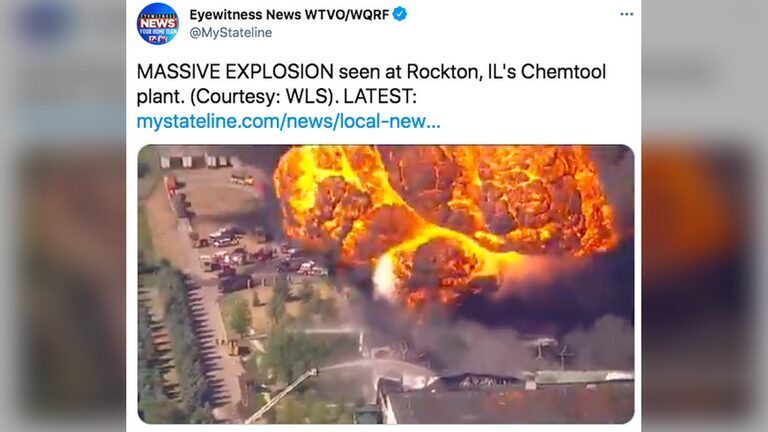Click the Eyewitness News profile avatar

click(x=158, y=24)
